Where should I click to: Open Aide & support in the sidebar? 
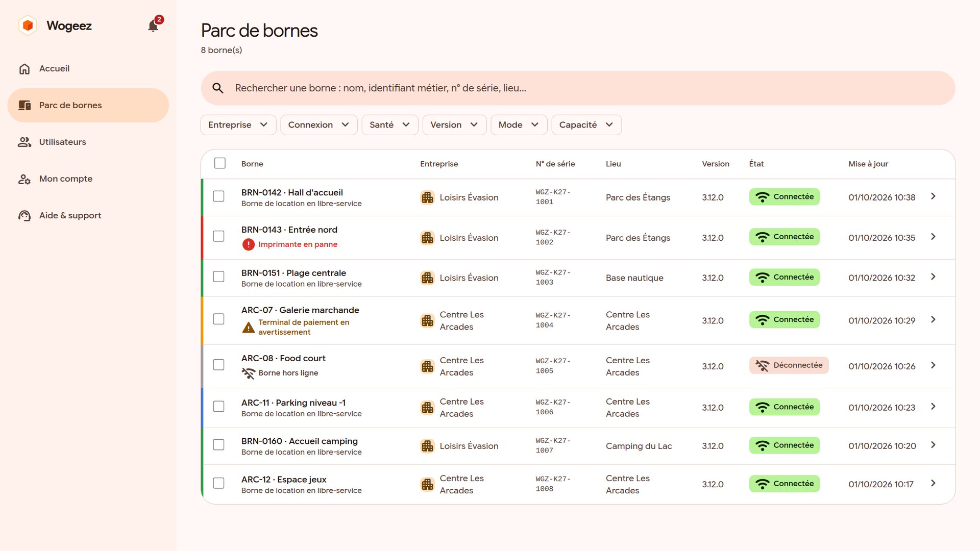(88, 216)
